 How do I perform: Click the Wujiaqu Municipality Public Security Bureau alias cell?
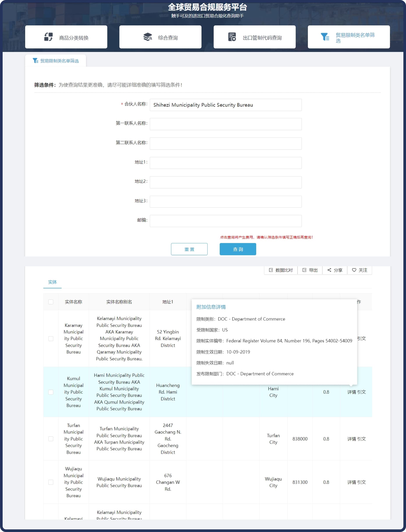(119, 482)
